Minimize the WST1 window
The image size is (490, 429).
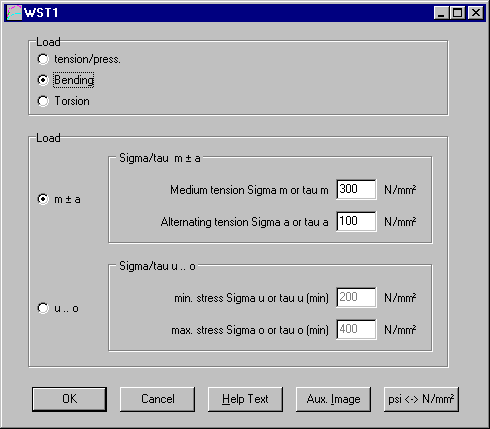441,13
